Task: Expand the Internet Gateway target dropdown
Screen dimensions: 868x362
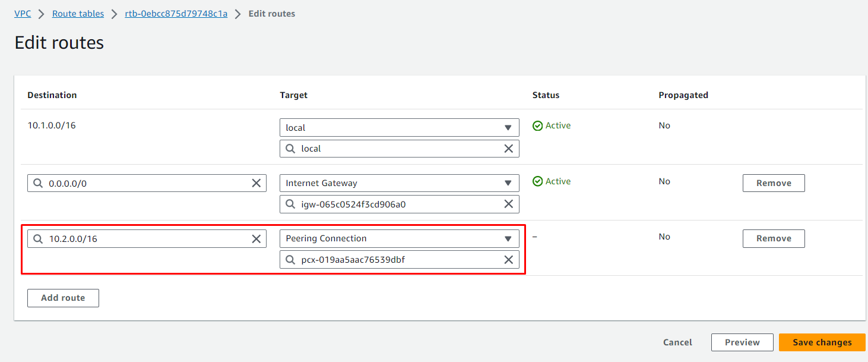Action: click(399, 183)
